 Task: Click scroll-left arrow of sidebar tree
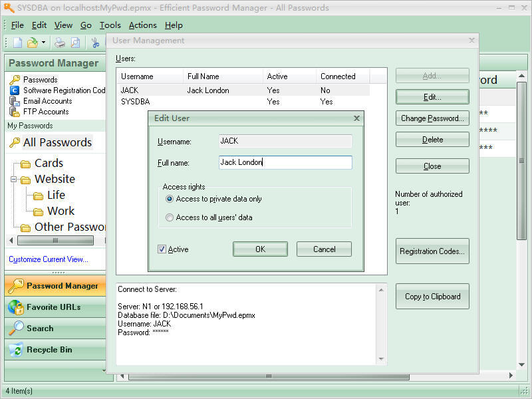(x=11, y=241)
